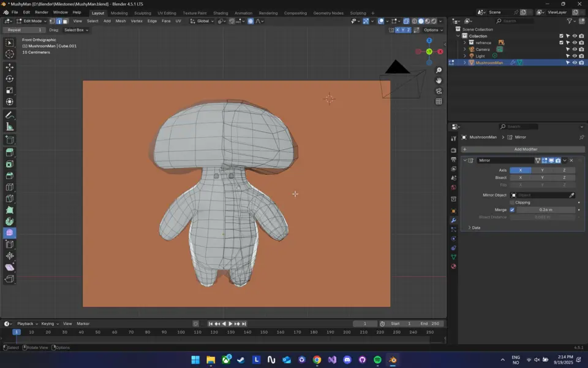Toggle camera view with the viewport camera icon
The height and width of the screenshot is (368, 588).
tap(439, 91)
